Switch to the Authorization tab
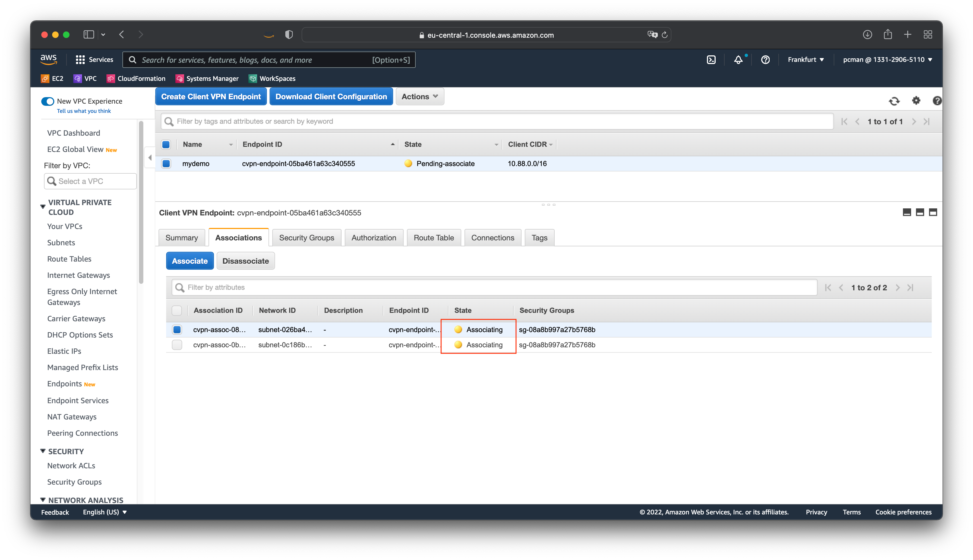973x560 pixels. 374,238
